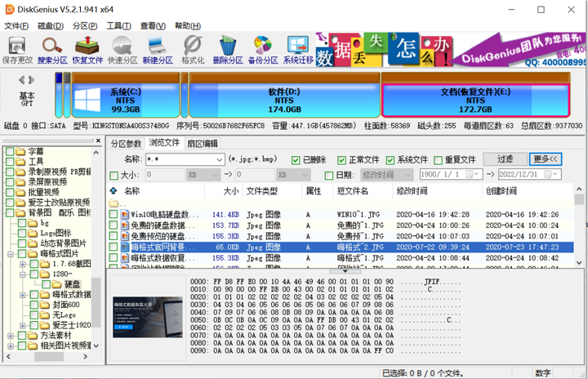Click the tree pane horizontal scrollbar thumb
Image resolution: width=588 pixels, height=379 pixels.
49,356
